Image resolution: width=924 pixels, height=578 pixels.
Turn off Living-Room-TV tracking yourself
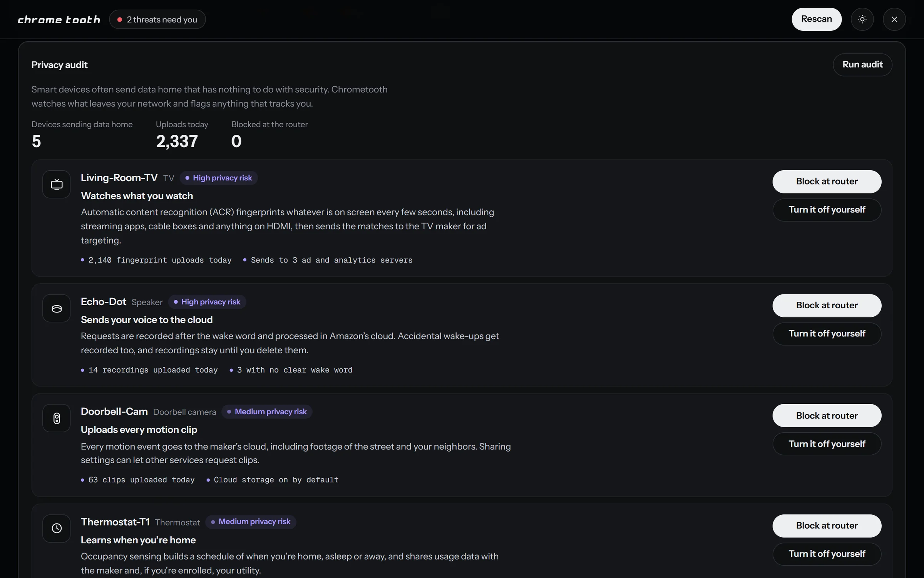tap(827, 210)
